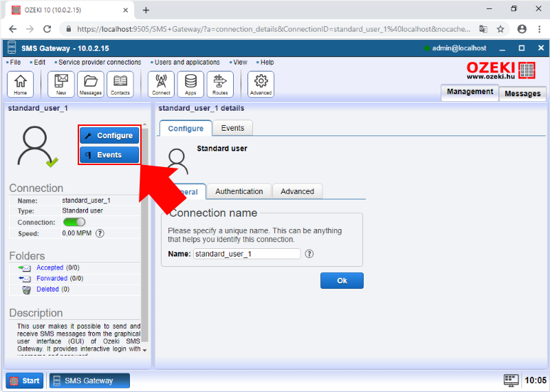
Task: Click the Start button in the taskbar
Action: (x=25, y=380)
